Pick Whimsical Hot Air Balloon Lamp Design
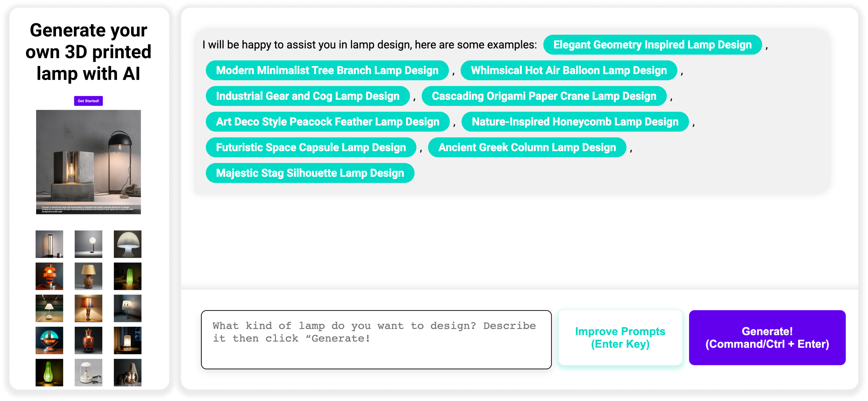This screenshot has width=868, height=401. click(x=568, y=70)
